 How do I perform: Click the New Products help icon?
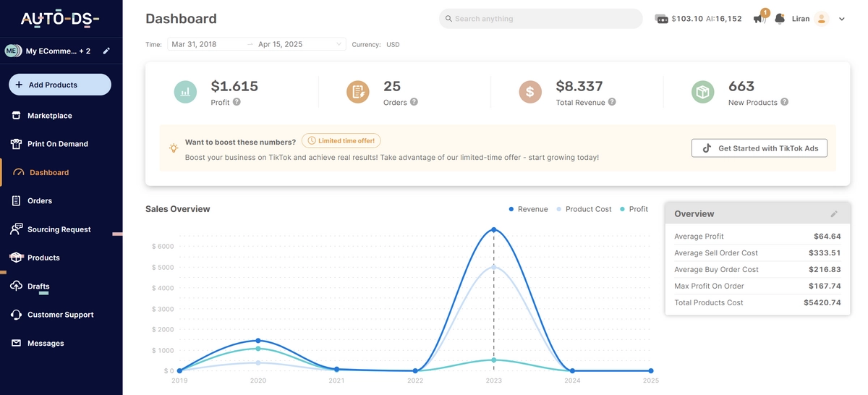tap(784, 102)
